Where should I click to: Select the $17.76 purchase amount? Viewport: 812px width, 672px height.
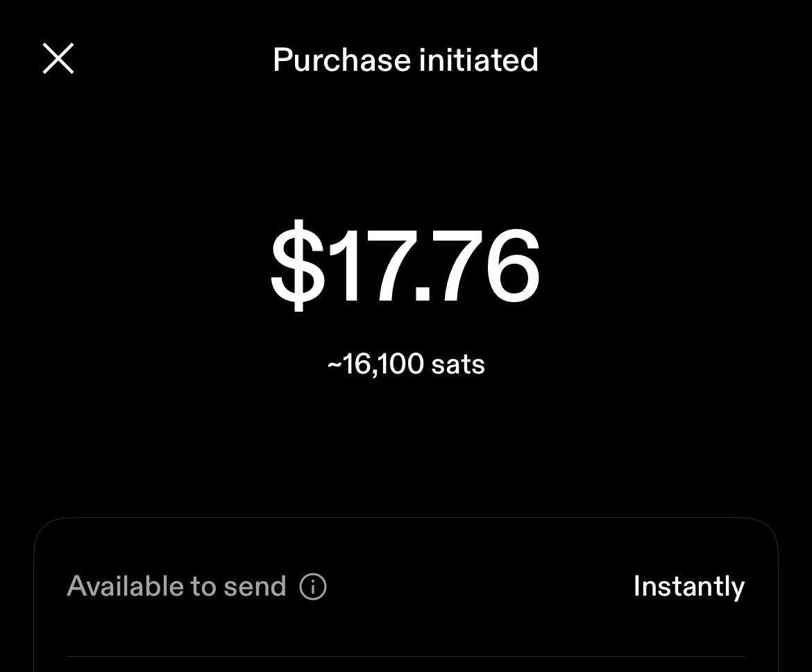pyautogui.click(x=405, y=266)
